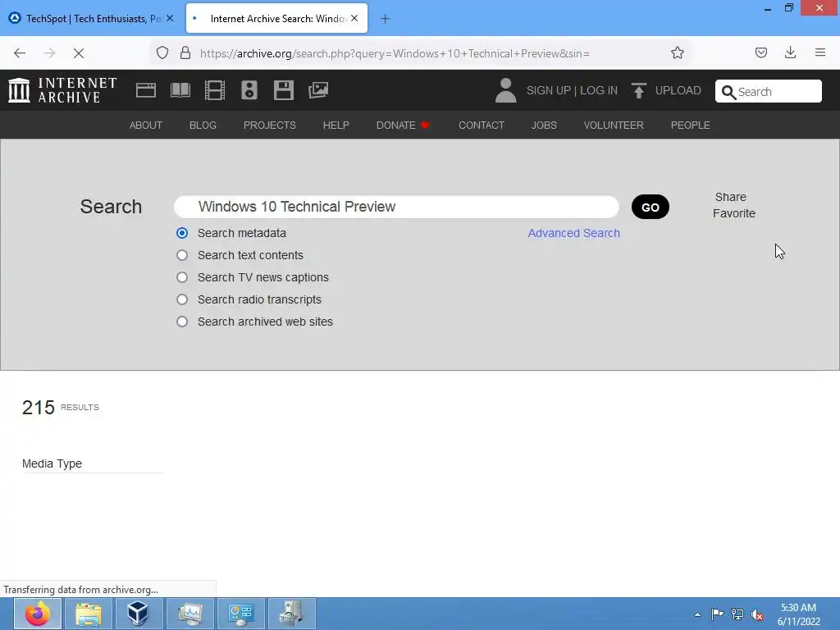840x630 pixels.
Task: Click the GO search button
Action: click(650, 208)
